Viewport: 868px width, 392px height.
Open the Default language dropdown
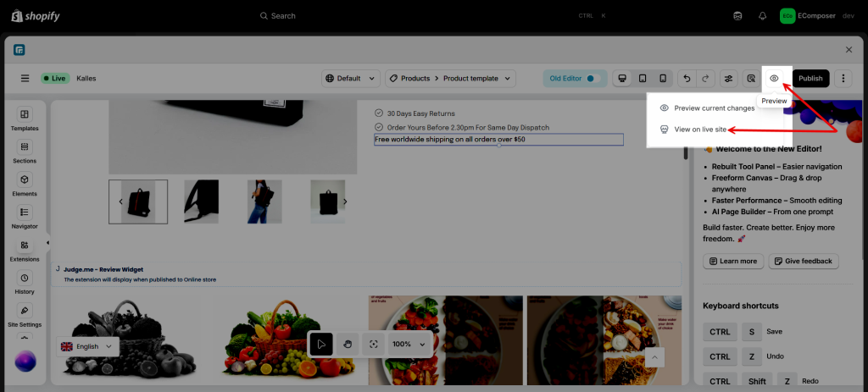351,79
